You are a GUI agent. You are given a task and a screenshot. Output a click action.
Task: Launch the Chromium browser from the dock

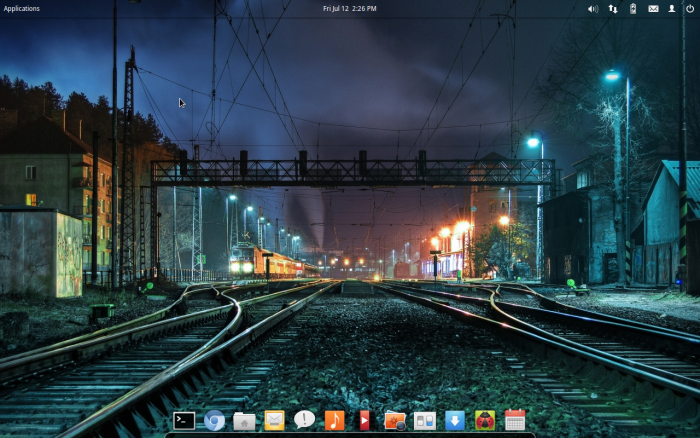pyautogui.click(x=214, y=421)
